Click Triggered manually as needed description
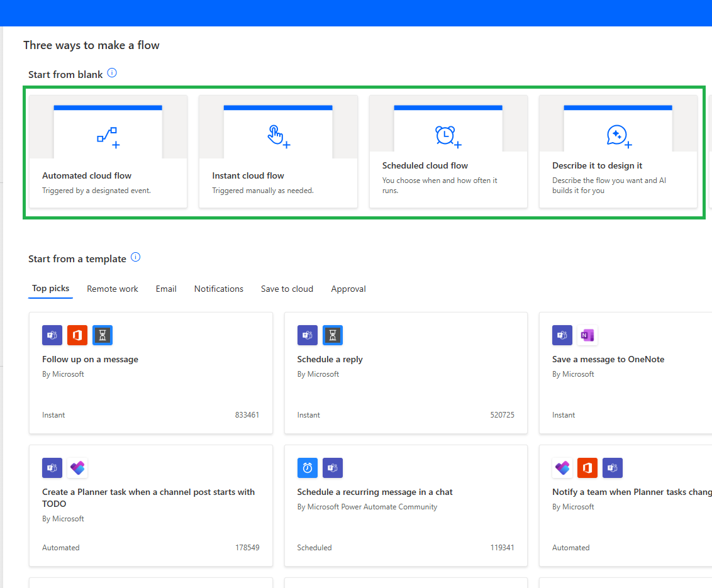This screenshot has height=588, width=712. pyautogui.click(x=263, y=191)
